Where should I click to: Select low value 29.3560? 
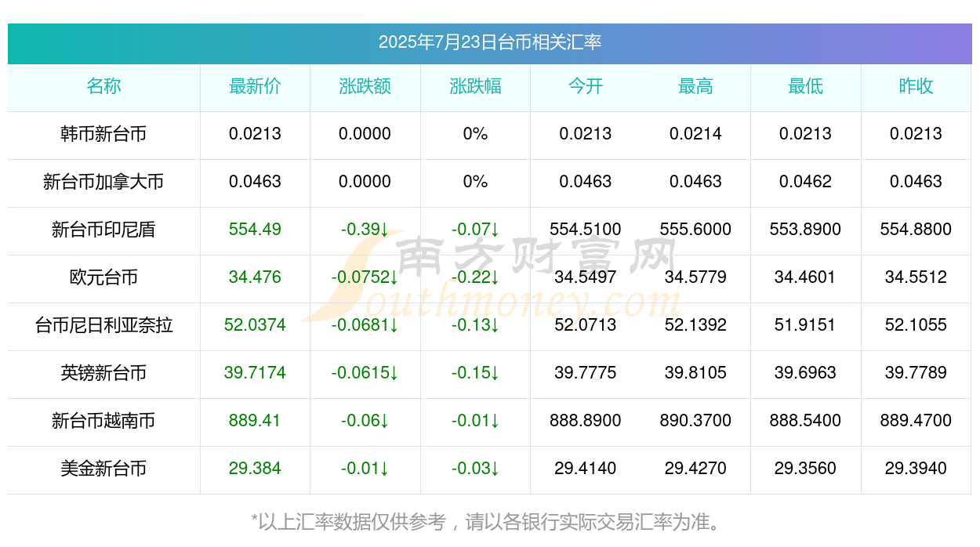pyautogui.click(x=805, y=469)
